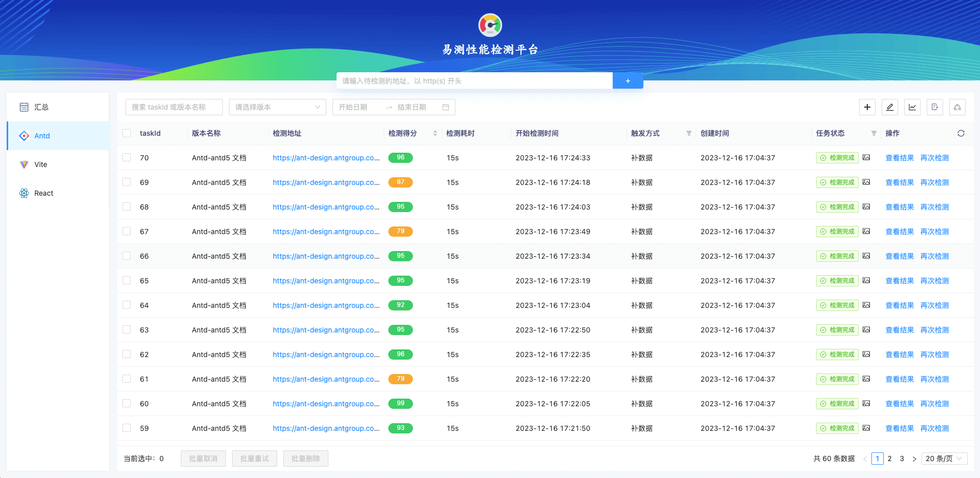The height and width of the screenshot is (478, 980).
Task: Open screenshot image icon for task 62
Action: pos(866,354)
